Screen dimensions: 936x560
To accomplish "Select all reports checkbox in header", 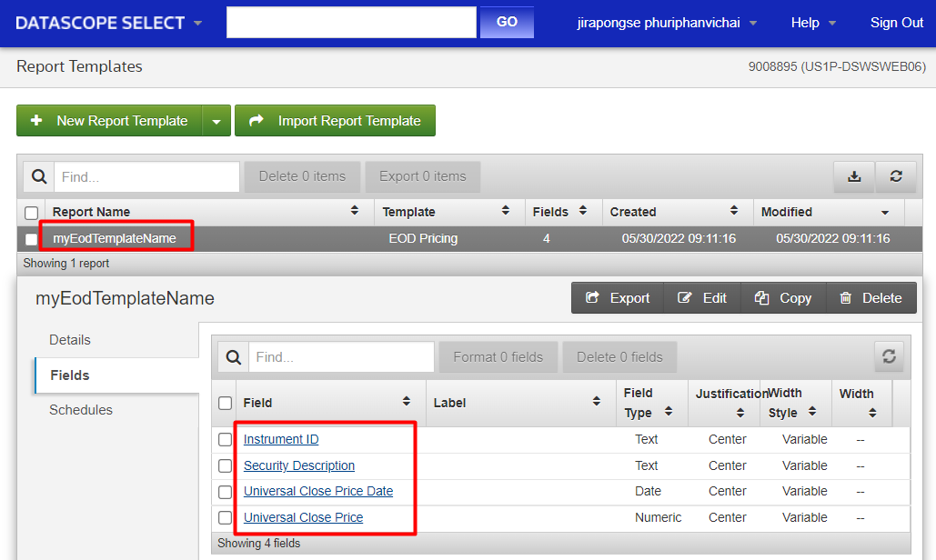I will tap(32, 213).
